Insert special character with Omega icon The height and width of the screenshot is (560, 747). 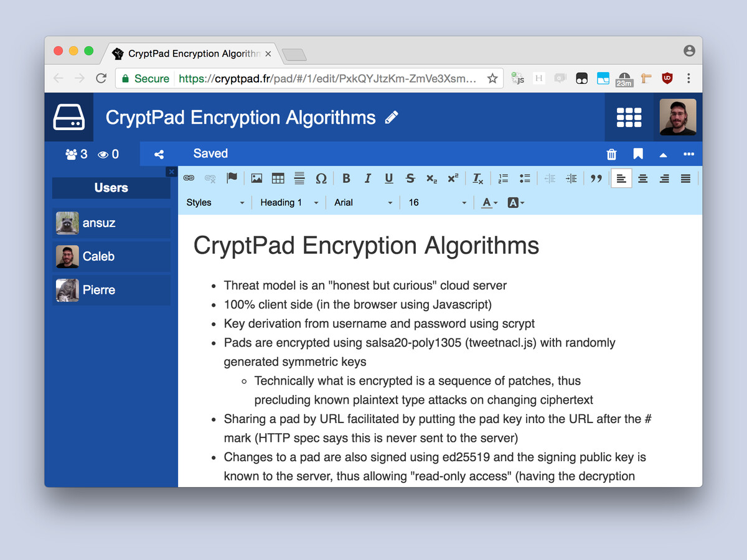click(321, 179)
